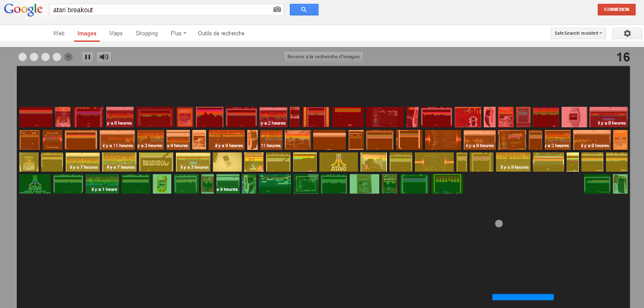Open Outils de recherche
644x308 pixels.
pyautogui.click(x=221, y=33)
